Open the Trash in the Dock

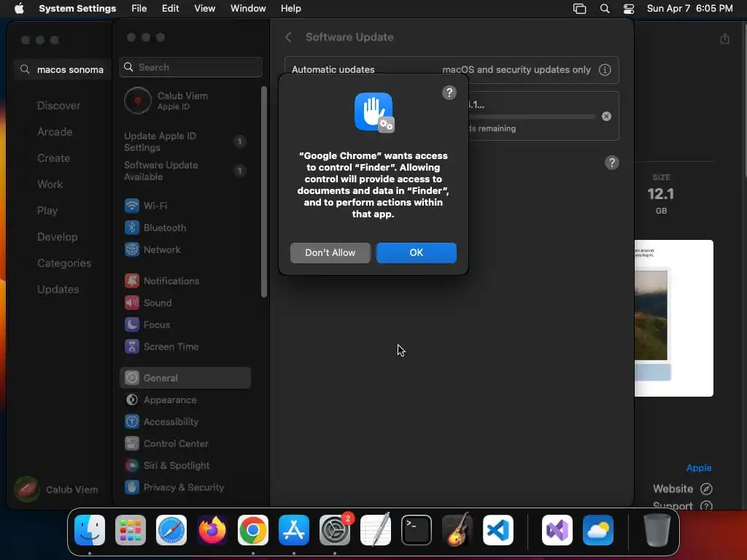click(x=657, y=530)
